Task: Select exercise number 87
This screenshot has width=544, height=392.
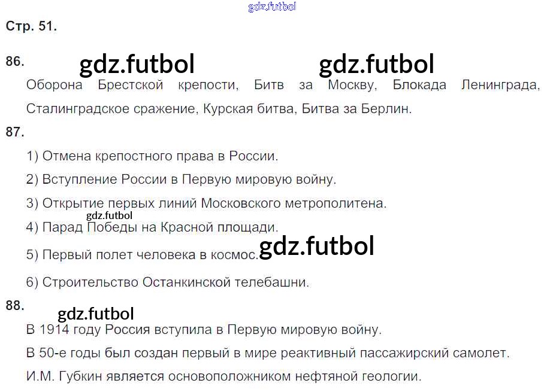Action: [15, 132]
